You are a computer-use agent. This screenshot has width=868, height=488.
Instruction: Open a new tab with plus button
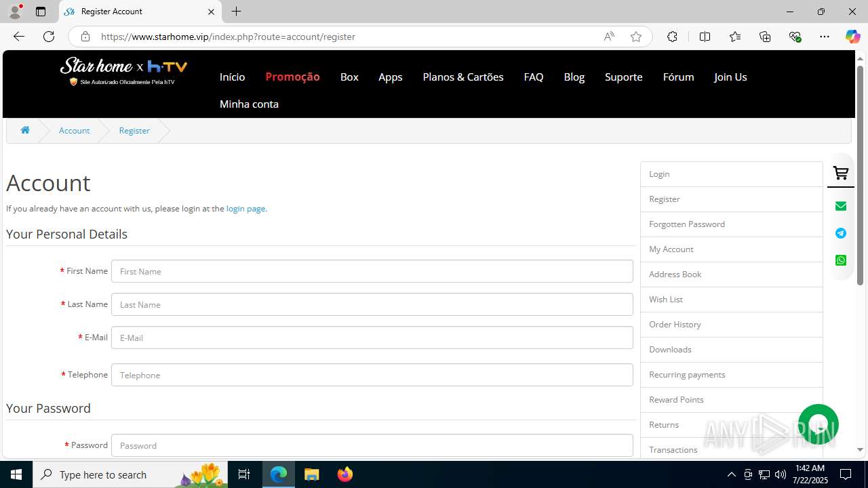(x=236, y=12)
